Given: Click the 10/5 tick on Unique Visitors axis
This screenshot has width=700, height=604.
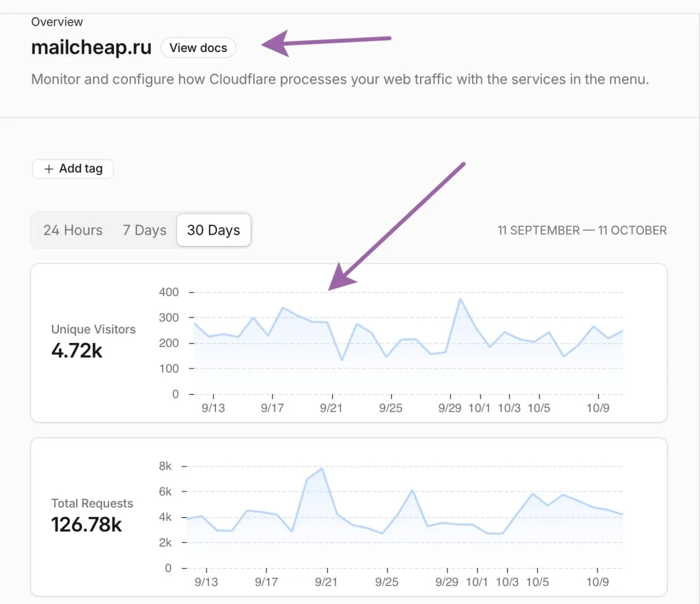Looking at the screenshot, I should [x=539, y=408].
